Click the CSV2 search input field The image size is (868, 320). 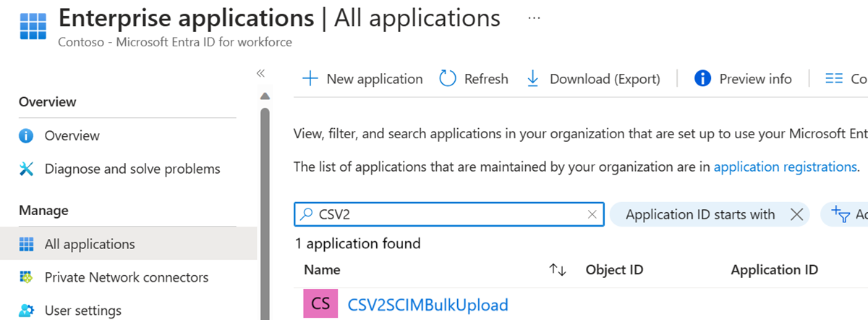448,214
